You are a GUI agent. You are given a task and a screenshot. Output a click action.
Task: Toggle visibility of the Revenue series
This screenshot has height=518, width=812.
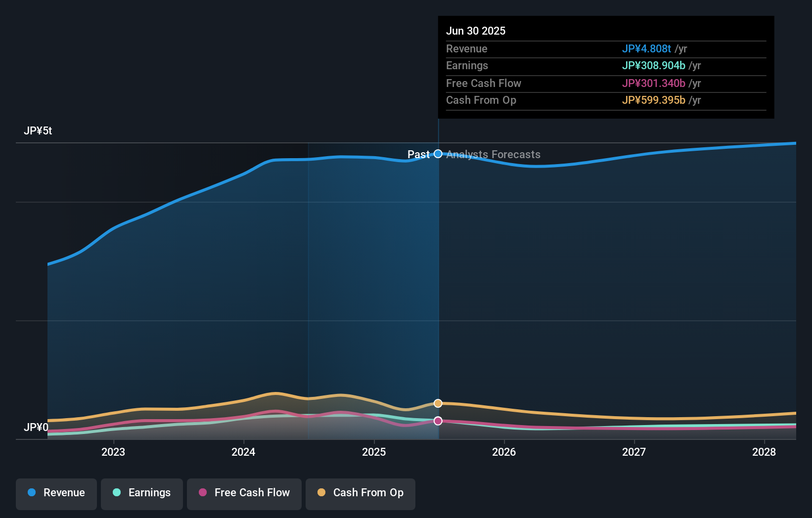point(56,493)
